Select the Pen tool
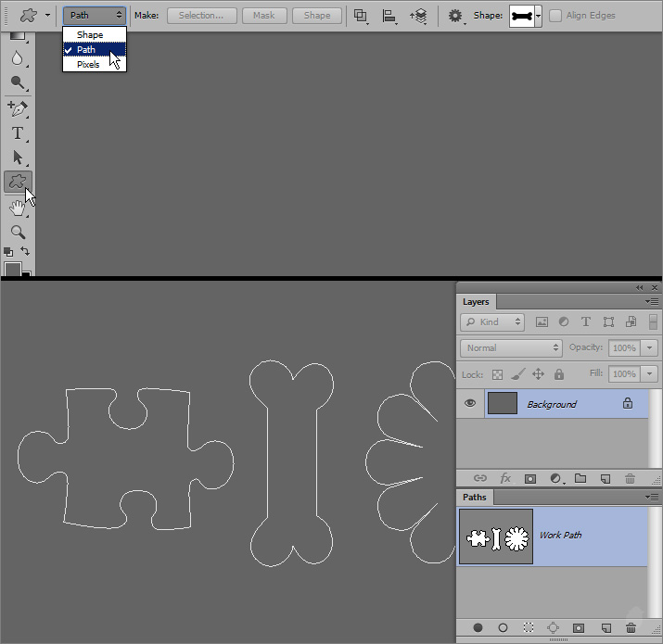 [x=17, y=108]
